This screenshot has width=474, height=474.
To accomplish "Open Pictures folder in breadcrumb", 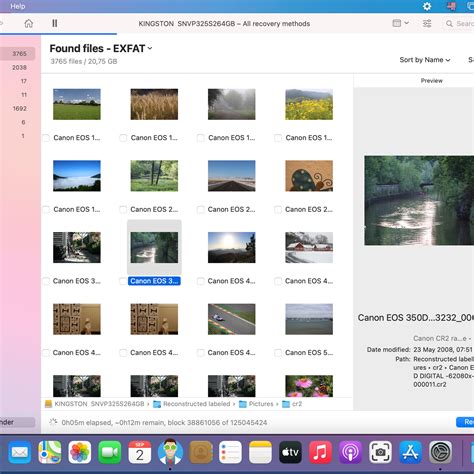I will point(256,404).
